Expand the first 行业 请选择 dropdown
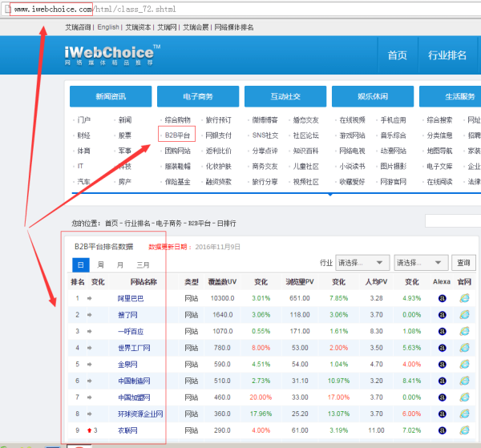Viewport: 481px width, 448px height. click(362, 262)
